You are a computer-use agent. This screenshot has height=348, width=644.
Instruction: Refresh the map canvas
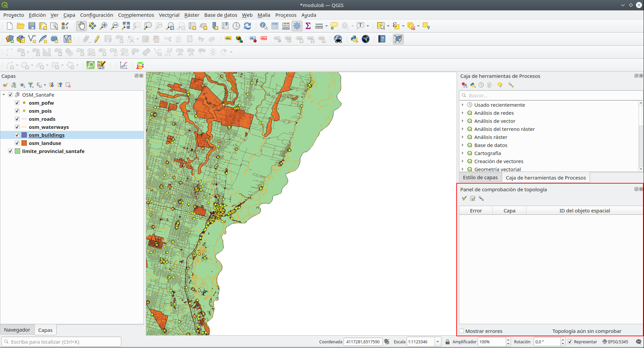(247, 26)
